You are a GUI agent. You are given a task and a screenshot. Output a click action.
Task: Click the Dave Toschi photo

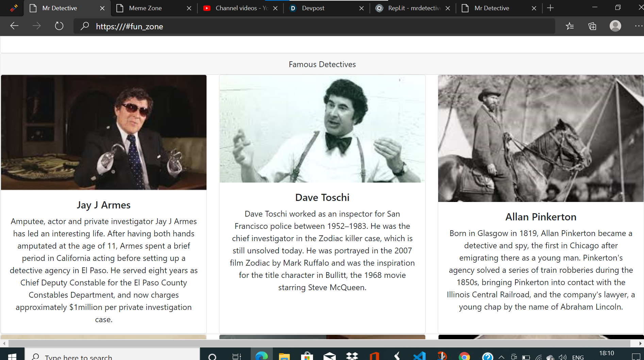(x=322, y=129)
